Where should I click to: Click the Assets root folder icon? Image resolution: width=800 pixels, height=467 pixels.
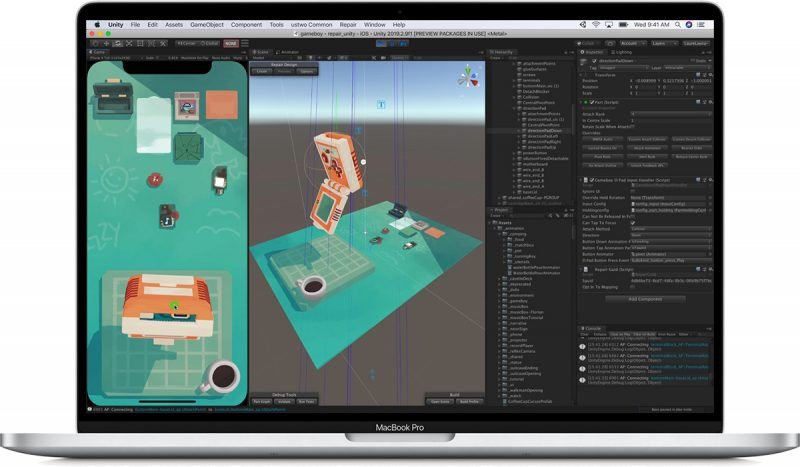tap(495, 223)
